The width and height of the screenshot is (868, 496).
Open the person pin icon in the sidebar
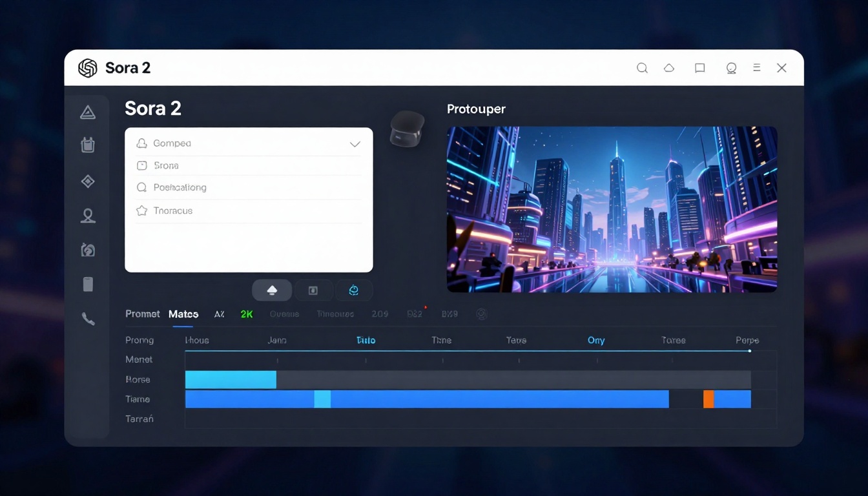88,216
